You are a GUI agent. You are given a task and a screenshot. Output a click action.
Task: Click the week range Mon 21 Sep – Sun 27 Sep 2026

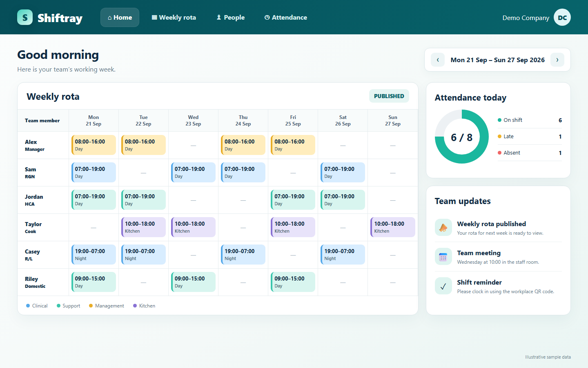[497, 60]
